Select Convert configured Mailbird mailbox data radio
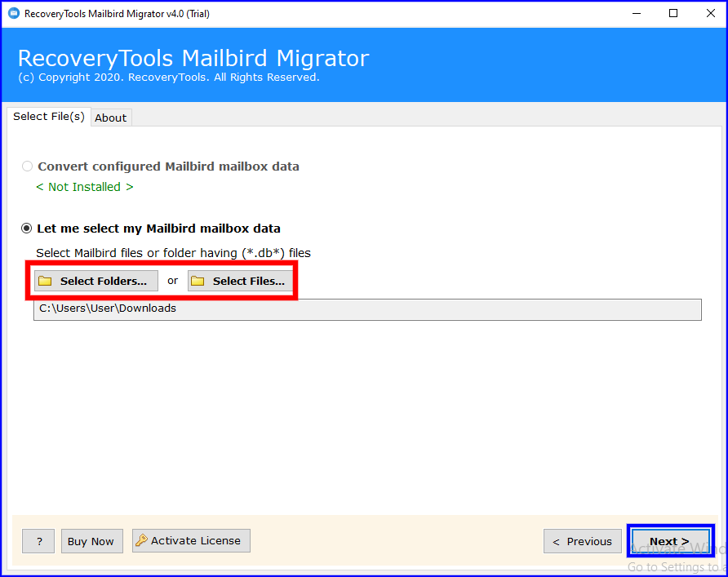Image resolution: width=728 pixels, height=577 pixels. (27, 166)
